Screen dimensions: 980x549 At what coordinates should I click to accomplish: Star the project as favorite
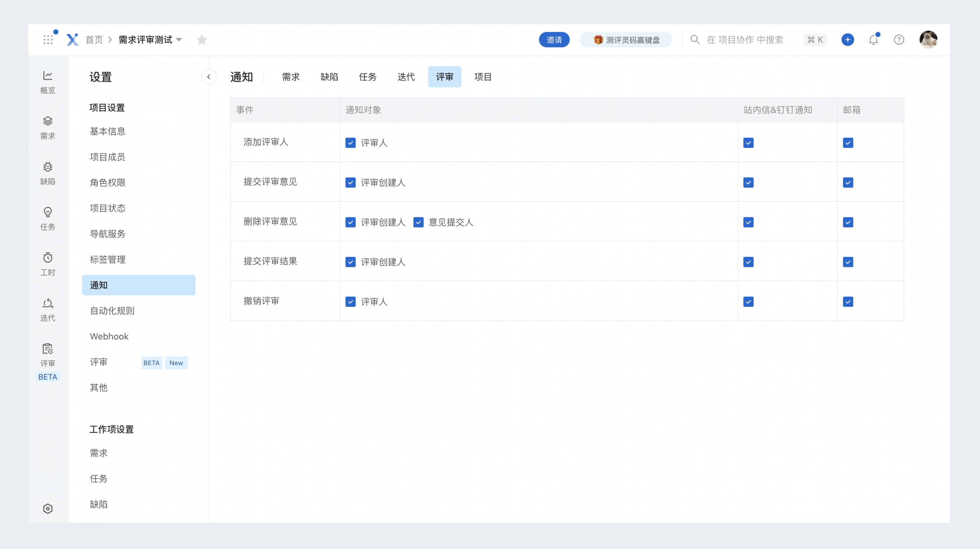coord(202,39)
